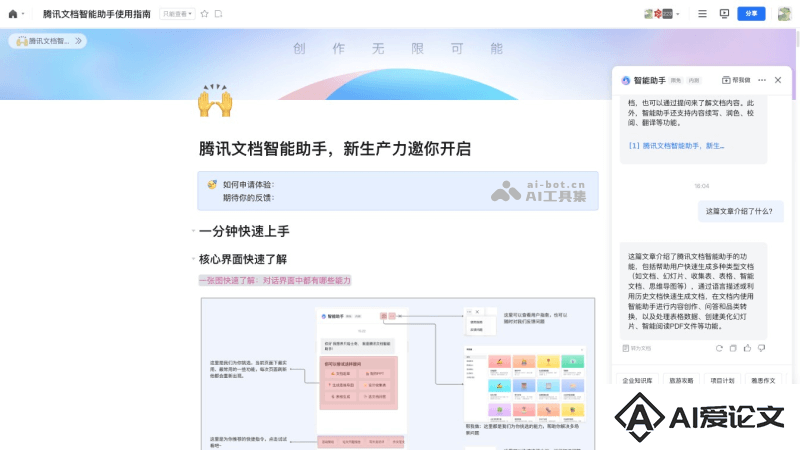This screenshot has width=800, height=450.
Task: Click the home icon in the top bar
Action: [13, 14]
